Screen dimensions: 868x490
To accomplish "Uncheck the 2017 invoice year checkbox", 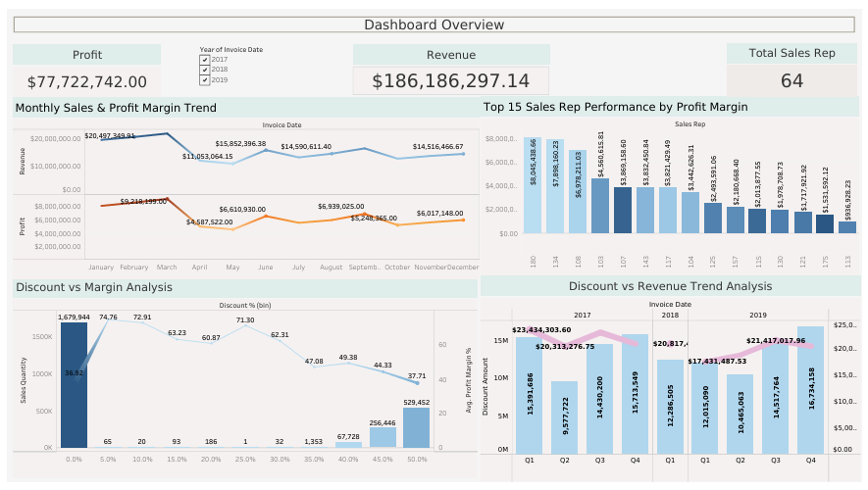I will (205, 59).
